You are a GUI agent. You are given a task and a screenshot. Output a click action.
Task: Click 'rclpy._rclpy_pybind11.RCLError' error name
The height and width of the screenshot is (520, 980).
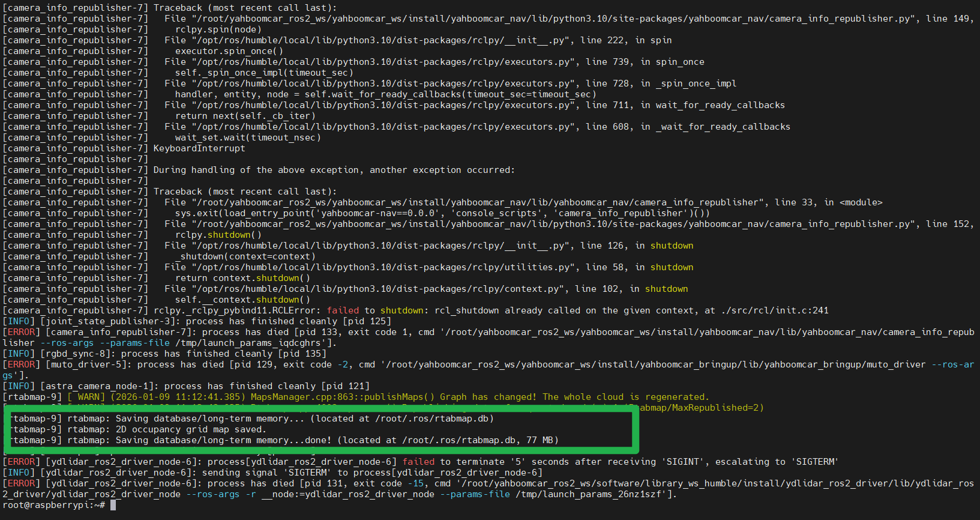[x=235, y=310]
